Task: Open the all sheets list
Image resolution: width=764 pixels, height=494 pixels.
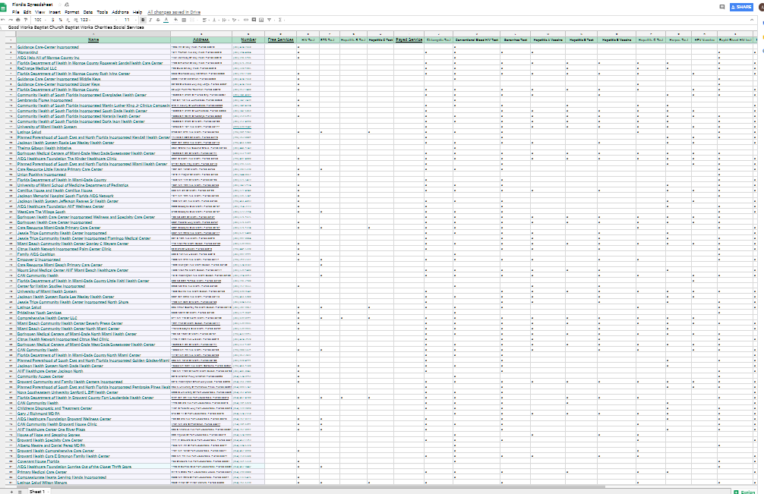Action: [x=20, y=492]
